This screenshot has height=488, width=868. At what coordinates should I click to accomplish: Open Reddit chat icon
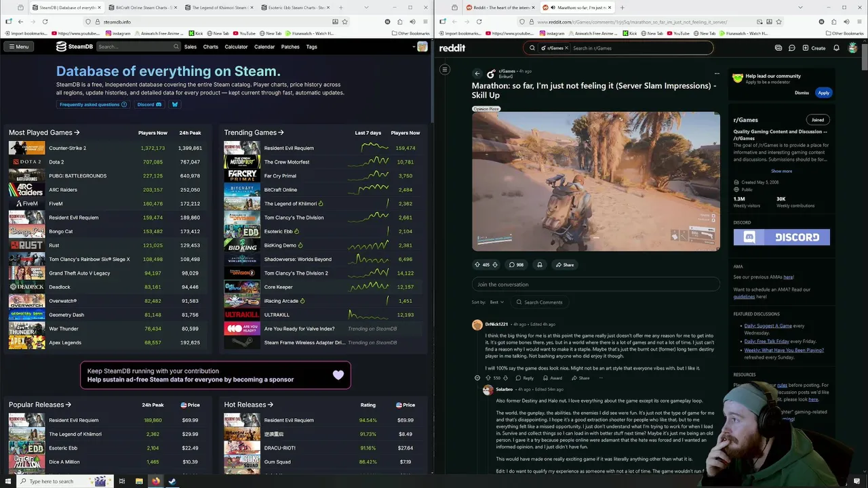click(791, 48)
